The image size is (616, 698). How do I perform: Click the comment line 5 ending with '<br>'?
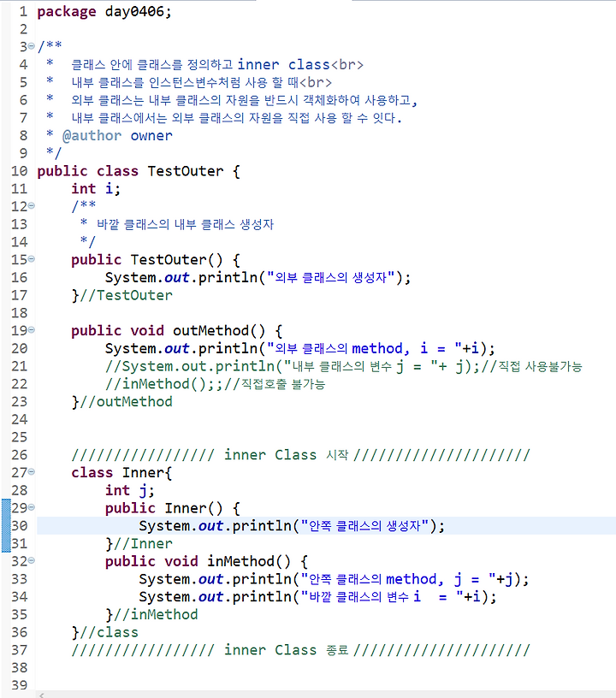[202, 83]
